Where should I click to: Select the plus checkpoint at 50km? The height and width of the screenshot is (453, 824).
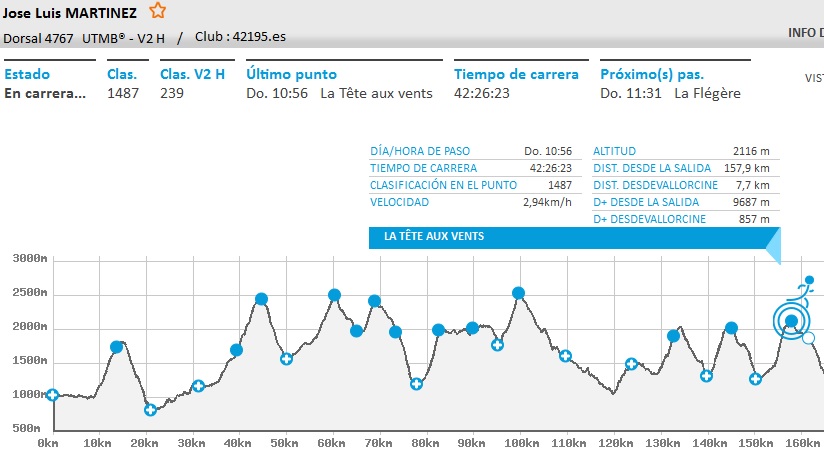(x=286, y=359)
